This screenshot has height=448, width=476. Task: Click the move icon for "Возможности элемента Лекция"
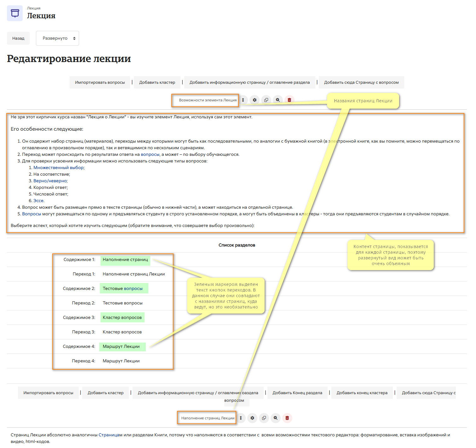(243, 100)
